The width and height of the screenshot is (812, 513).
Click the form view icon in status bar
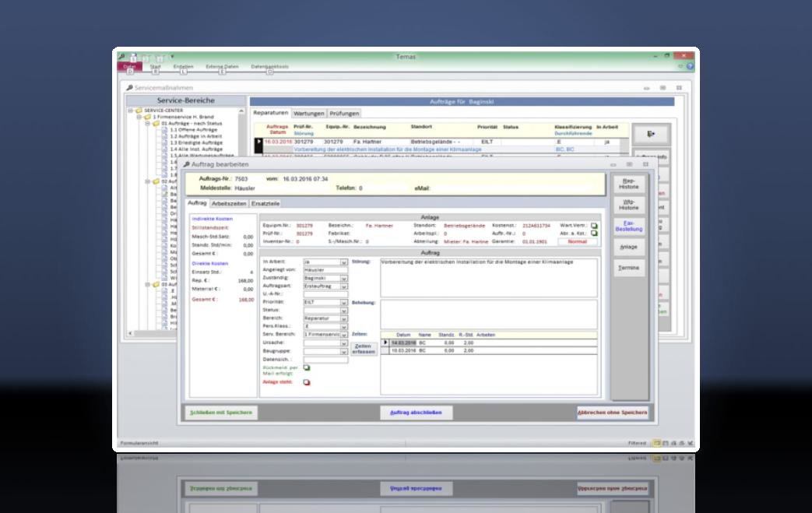pyautogui.click(x=656, y=443)
